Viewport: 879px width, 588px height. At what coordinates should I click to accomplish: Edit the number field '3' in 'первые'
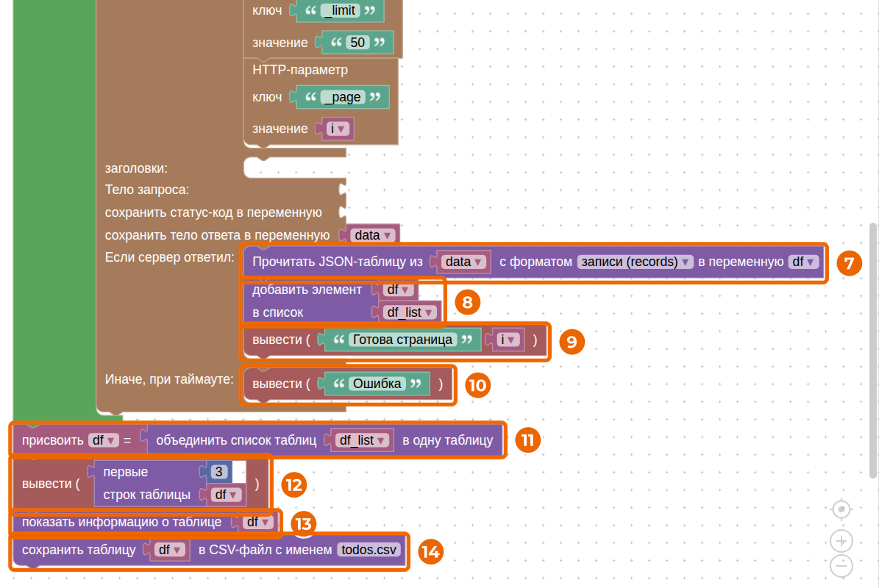click(218, 472)
